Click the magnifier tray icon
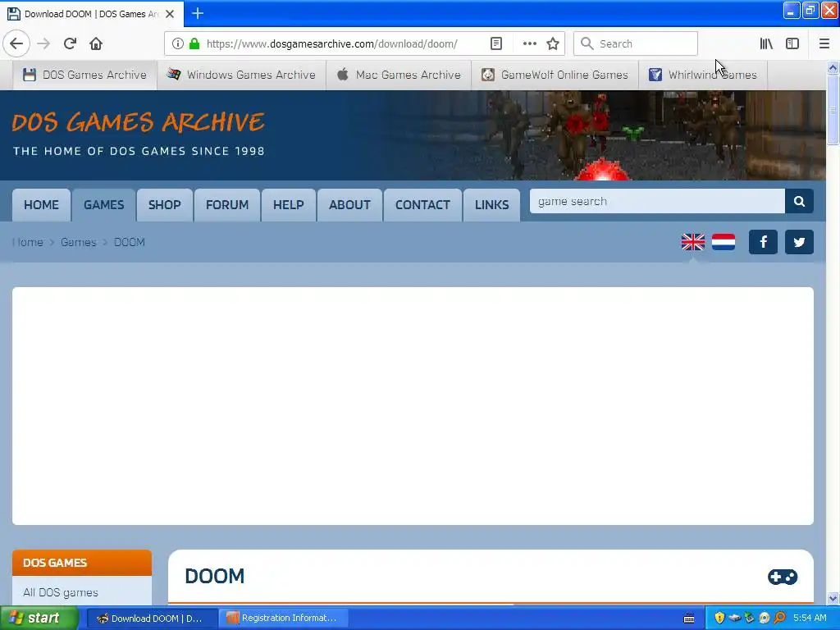 (779, 619)
